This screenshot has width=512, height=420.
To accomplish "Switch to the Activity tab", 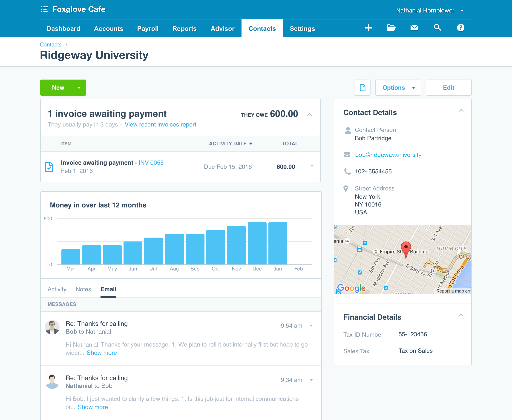I will tap(57, 289).
